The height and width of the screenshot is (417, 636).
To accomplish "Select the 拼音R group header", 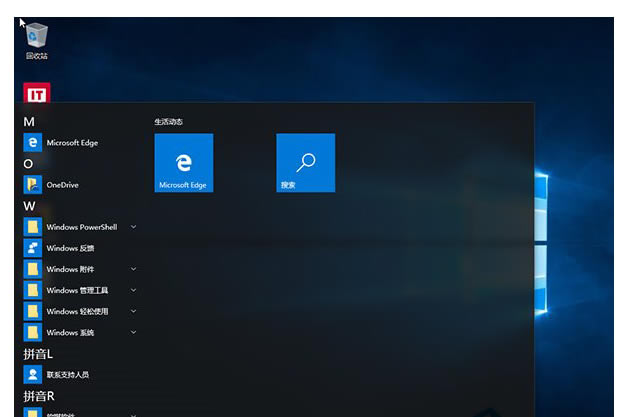I will (x=39, y=396).
